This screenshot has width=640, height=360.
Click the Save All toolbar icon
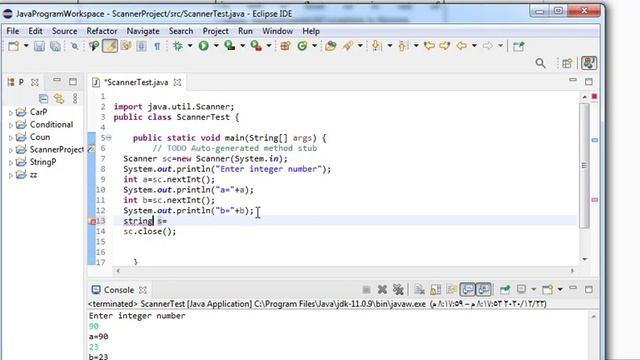click(55, 46)
